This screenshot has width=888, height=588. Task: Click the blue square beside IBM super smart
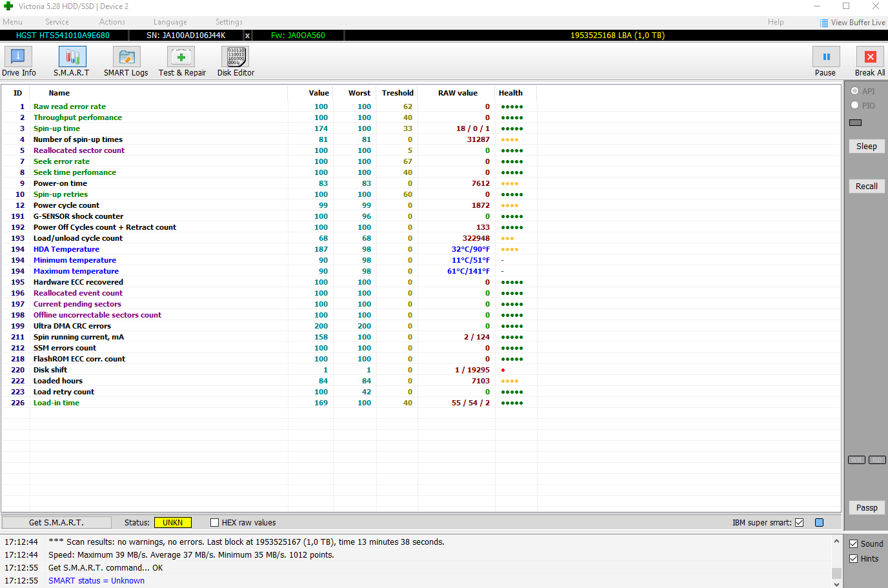pyautogui.click(x=820, y=523)
